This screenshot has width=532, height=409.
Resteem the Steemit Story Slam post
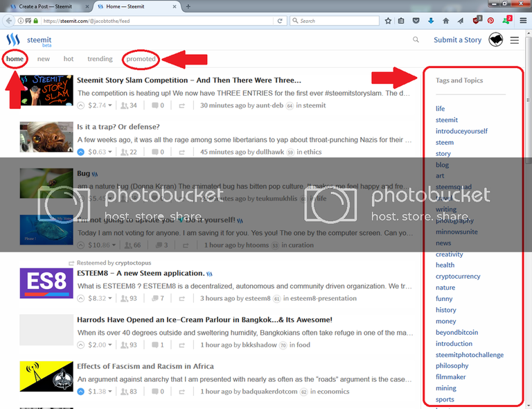click(182, 106)
